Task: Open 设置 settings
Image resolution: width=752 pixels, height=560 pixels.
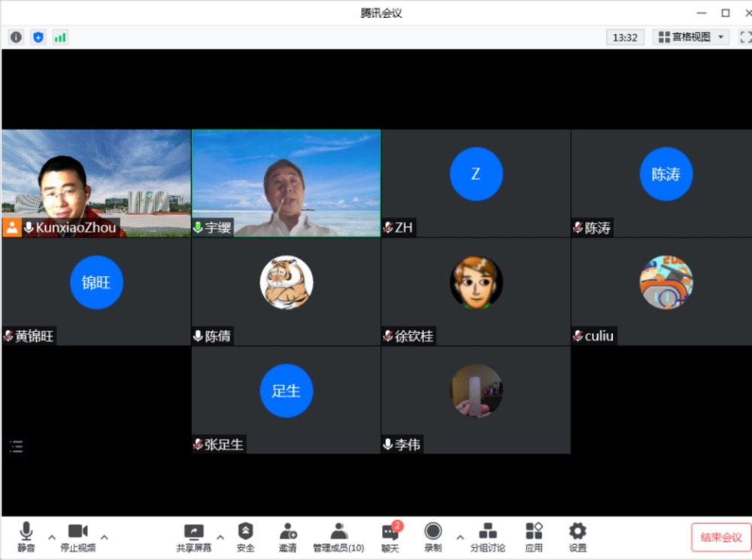Action: coord(578,537)
